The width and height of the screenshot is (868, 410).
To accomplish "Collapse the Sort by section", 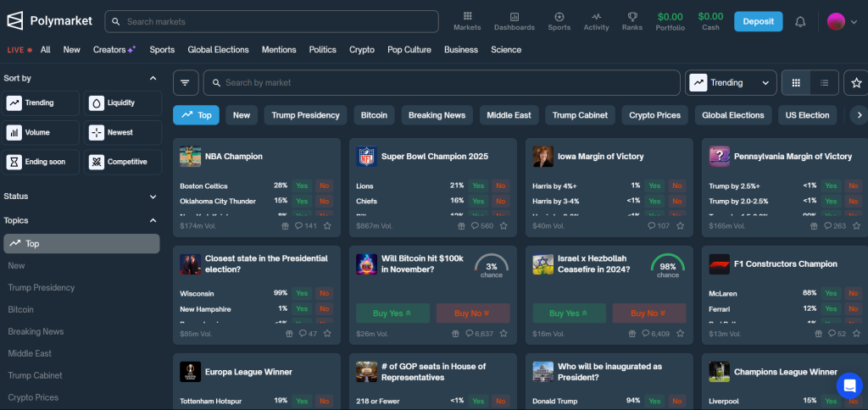I will click(x=153, y=78).
